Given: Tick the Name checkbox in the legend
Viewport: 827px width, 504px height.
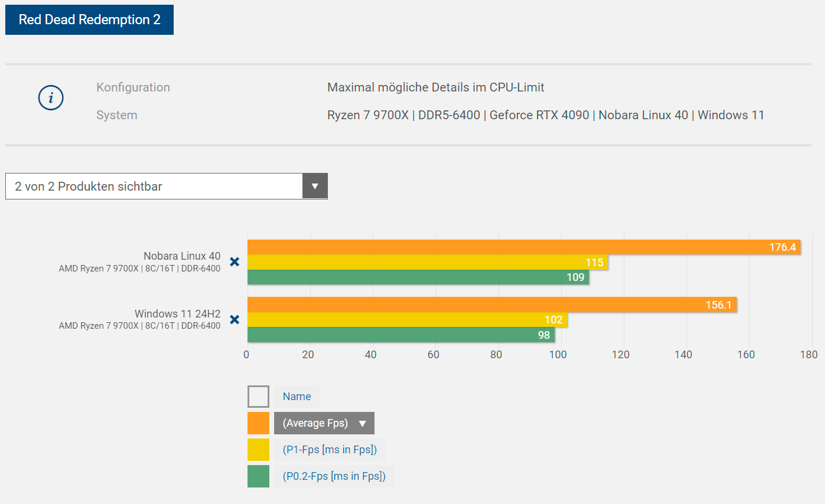Looking at the screenshot, I should pos(258,397).
